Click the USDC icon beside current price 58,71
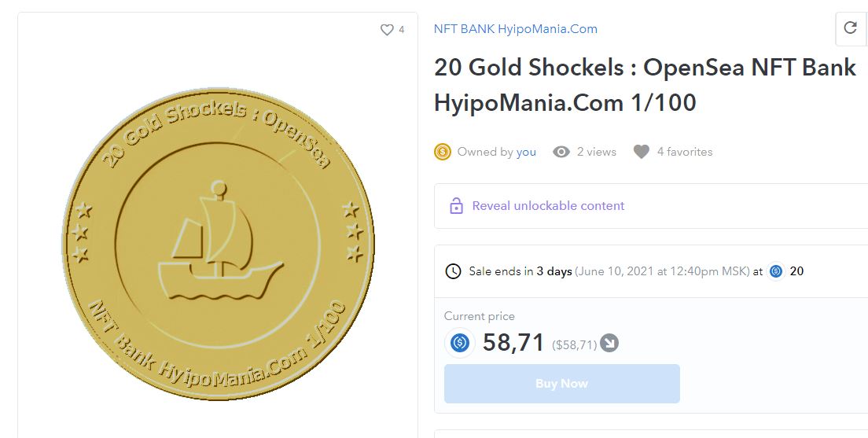 [460, 343]
